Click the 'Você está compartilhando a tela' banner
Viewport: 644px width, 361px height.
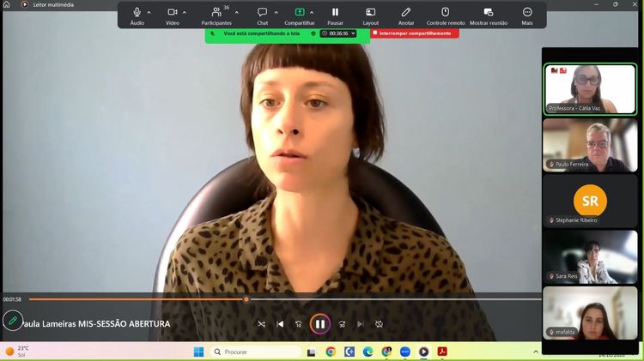click(262, 33)
